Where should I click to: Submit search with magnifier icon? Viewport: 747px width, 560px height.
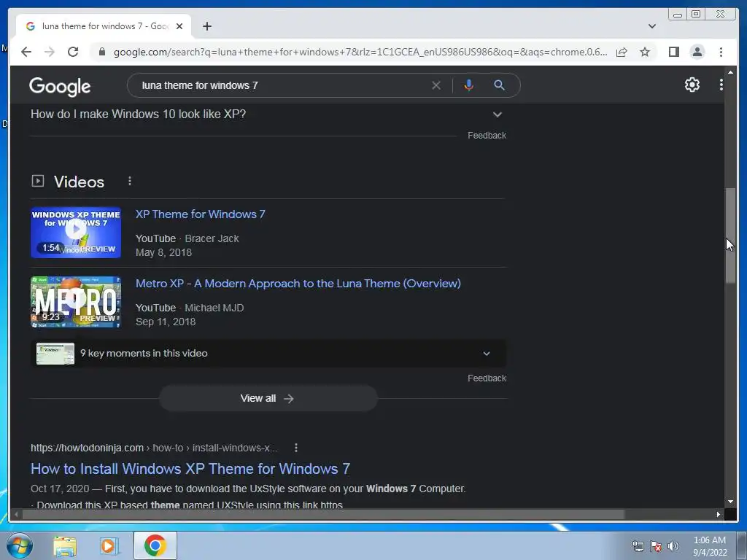coord(499,85)
